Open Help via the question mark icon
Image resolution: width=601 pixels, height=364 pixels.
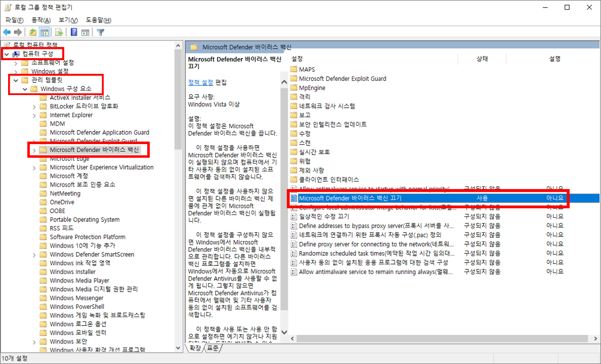74,32
